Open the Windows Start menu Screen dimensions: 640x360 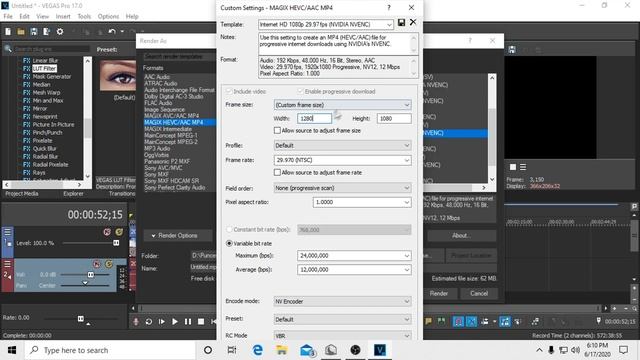click(x=12, y=350)
